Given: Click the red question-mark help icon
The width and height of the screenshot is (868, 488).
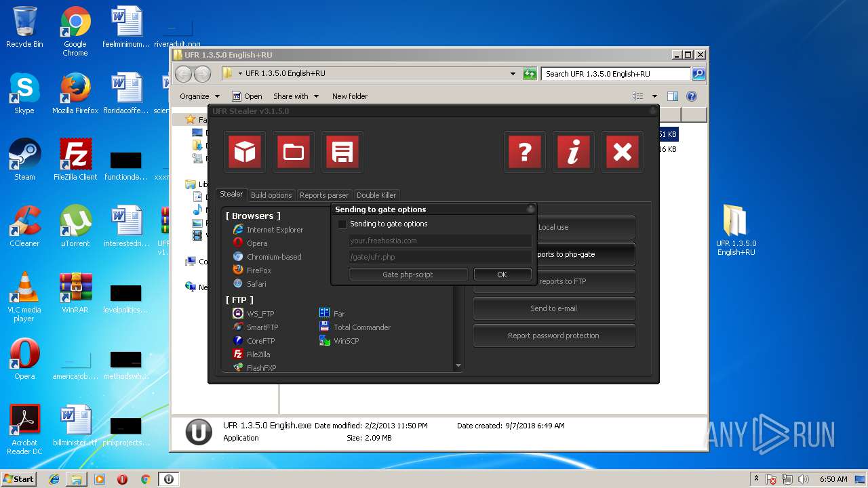Looking at the screenshot, I should click(x=525, y=152).
